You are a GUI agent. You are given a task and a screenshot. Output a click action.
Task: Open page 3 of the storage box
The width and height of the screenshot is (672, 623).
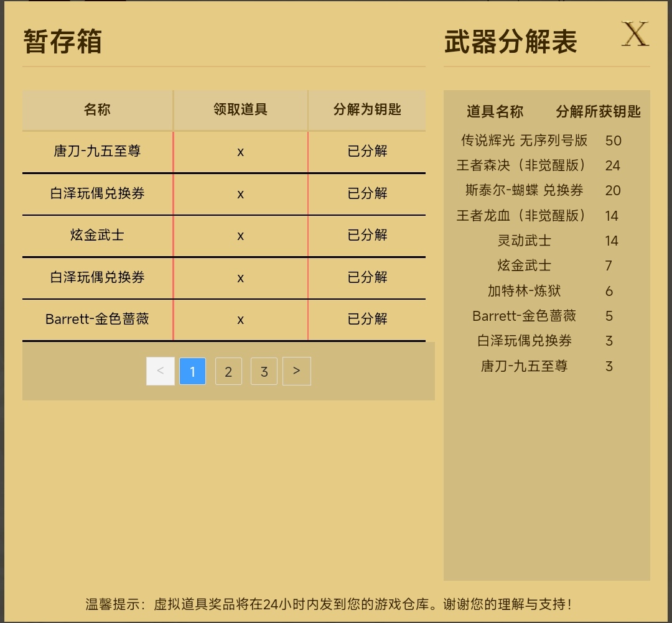(x=264, y=371)
